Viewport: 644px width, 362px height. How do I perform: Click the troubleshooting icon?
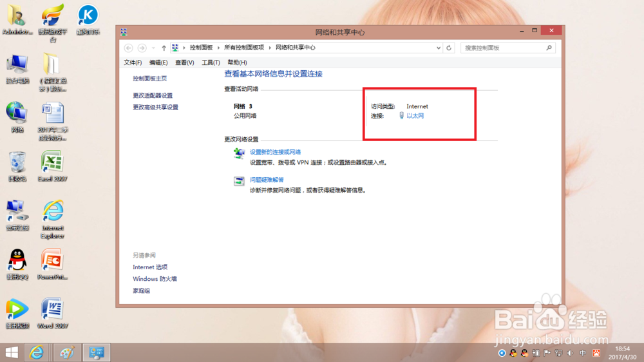tap(239, 181)
